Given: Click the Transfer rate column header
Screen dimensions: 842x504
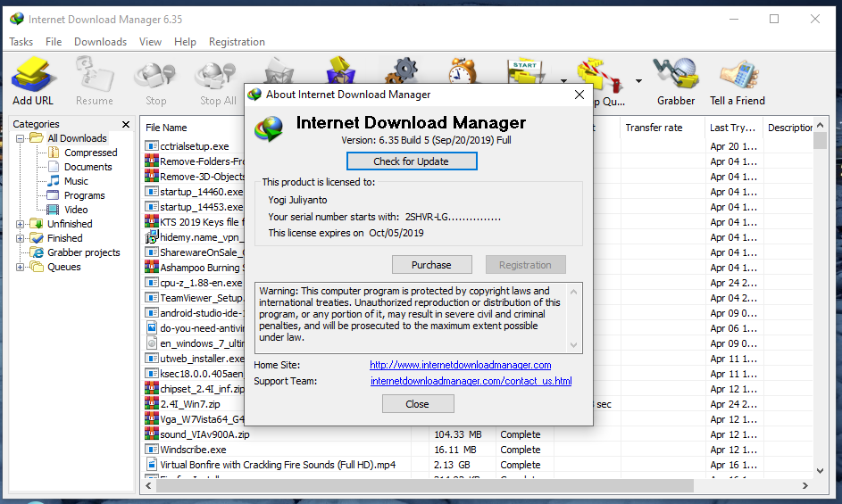Looking at the screenshot, I should click(x=654, y=128).
